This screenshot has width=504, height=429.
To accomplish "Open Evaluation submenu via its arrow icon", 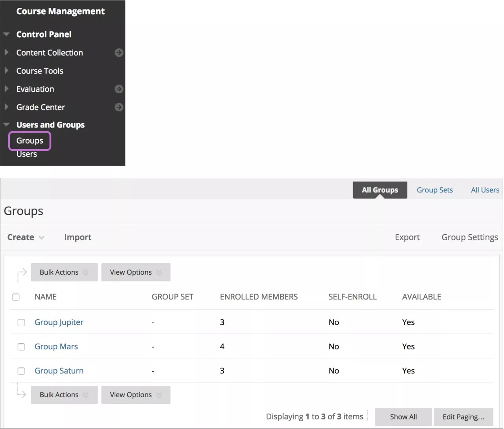I will coord(119,89).
